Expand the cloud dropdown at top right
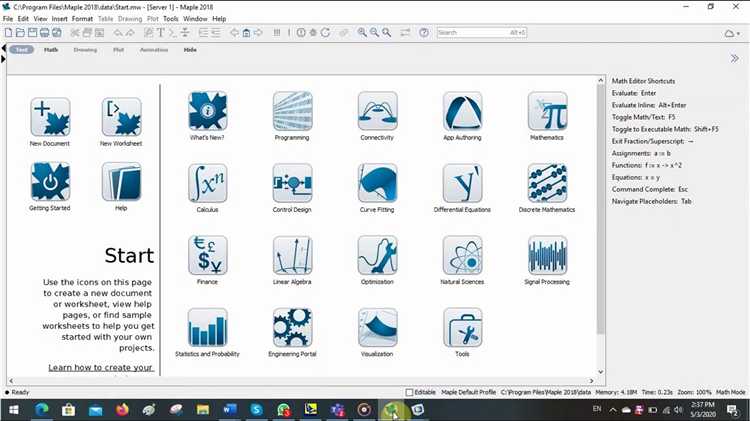 click(x=732, y=33)
